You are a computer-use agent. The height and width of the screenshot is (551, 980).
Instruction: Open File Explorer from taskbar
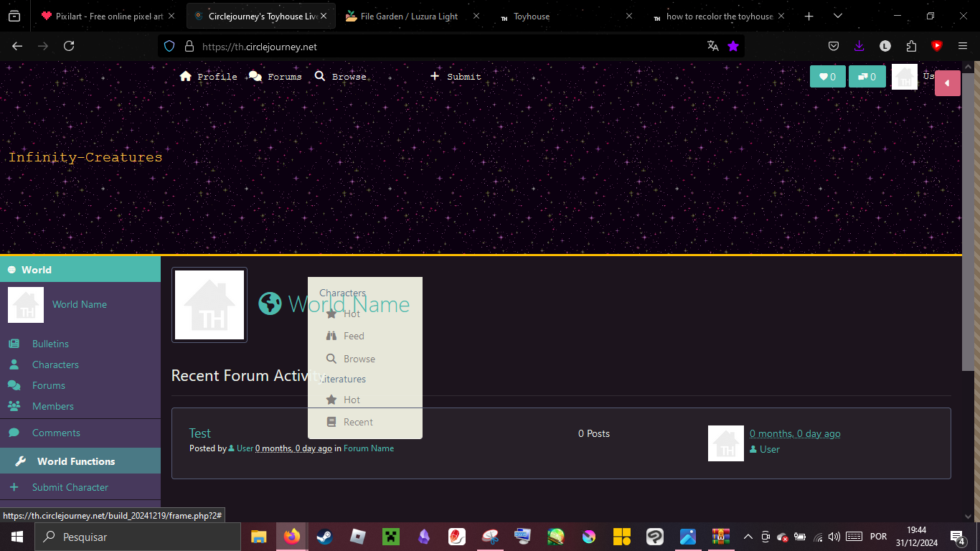coord(258,537)
